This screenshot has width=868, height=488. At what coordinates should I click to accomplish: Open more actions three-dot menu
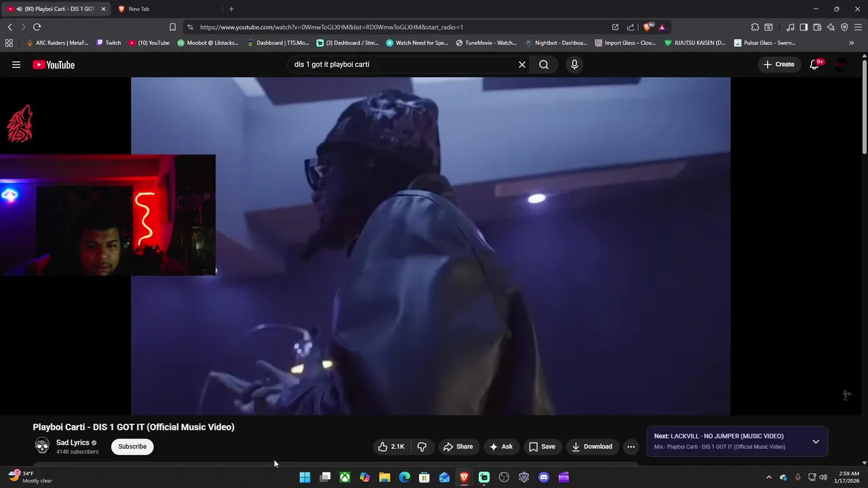click(x=631, y=447)
